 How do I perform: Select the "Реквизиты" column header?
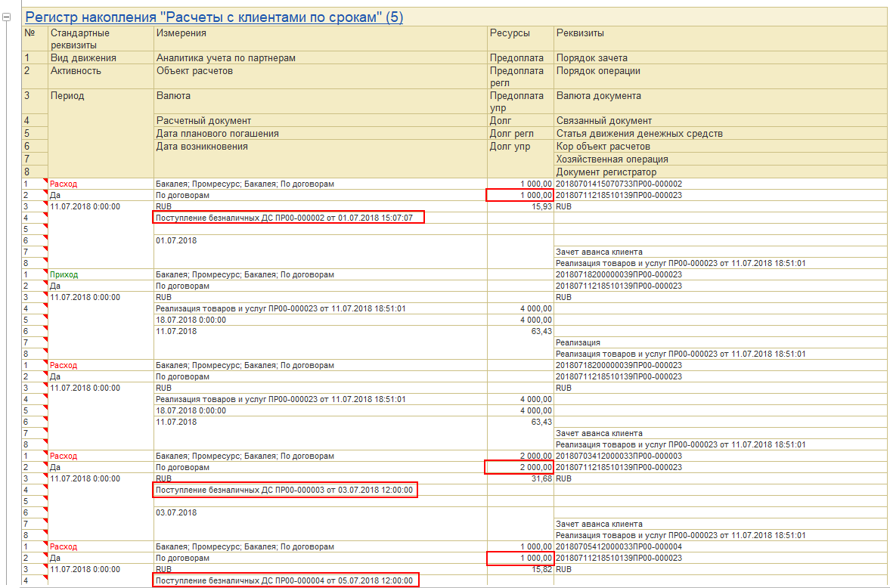click(x=579, y=33)
